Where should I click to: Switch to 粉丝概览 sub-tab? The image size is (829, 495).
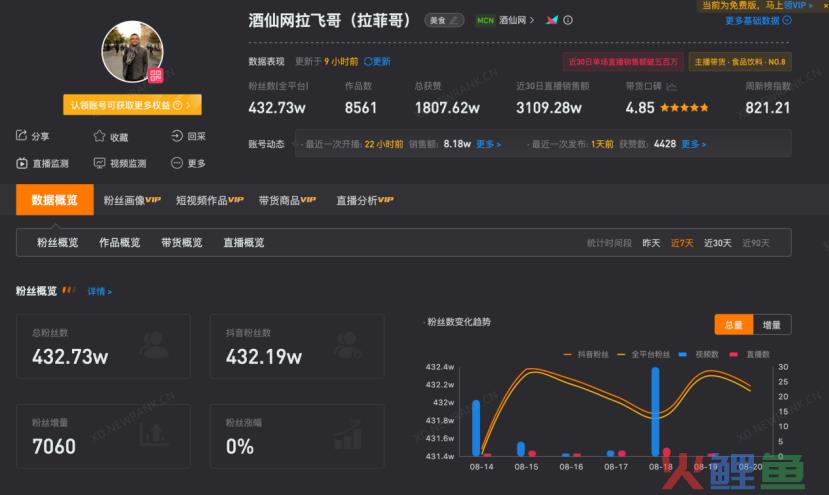tap(58, 243)
